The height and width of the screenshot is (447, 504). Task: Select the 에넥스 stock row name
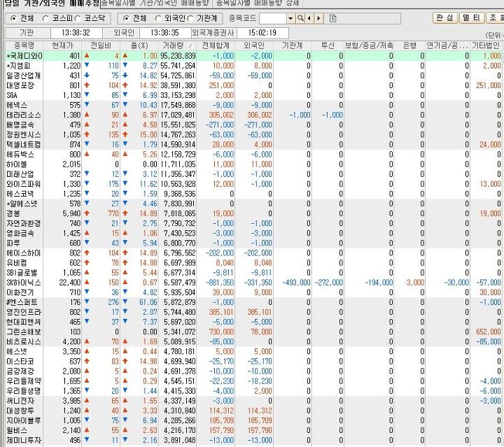[17, 106]
